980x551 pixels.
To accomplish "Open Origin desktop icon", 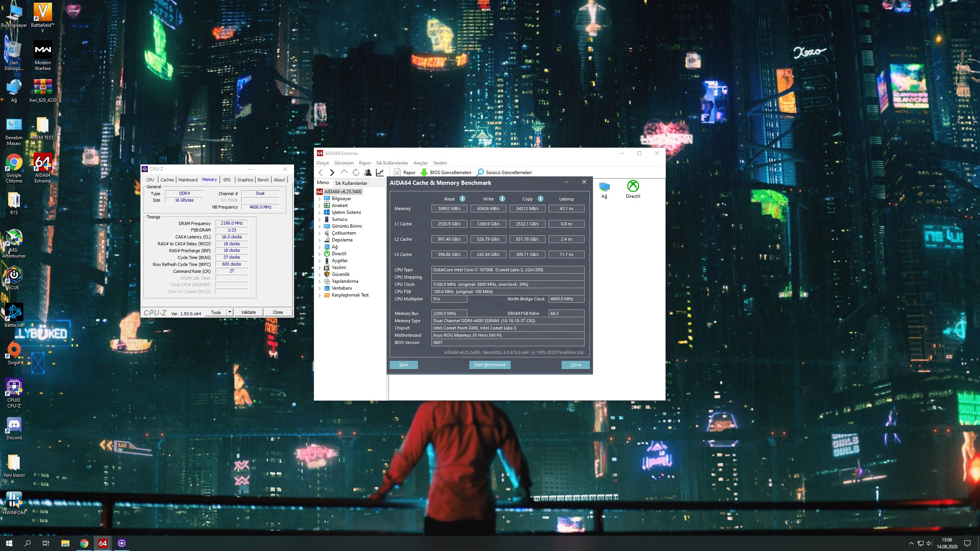I will 14,353.
